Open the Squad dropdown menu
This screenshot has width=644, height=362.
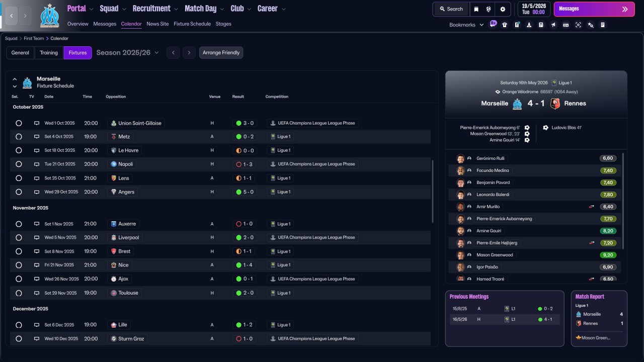click(x=113, y=9)
